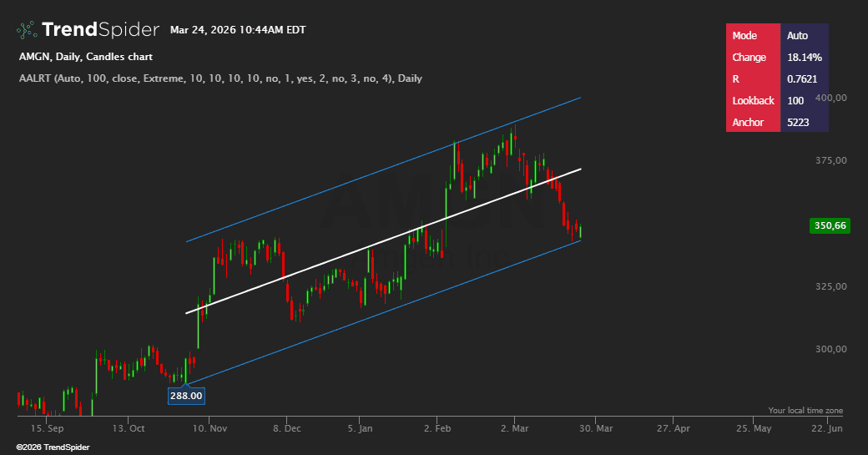Click the 10. Nov date axis label
This screenshot has width=868, height=455.
pos(209,428)
